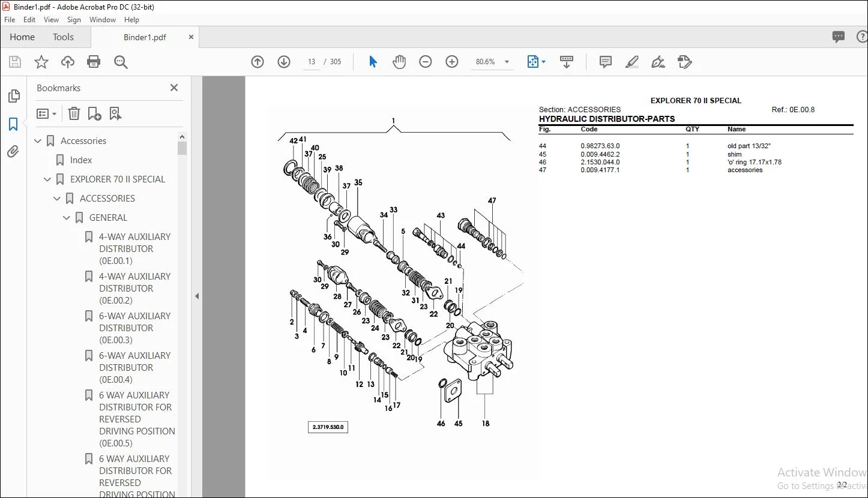Open the Help menu
This screenshot has width=868, height=498.
click(131, 20)
